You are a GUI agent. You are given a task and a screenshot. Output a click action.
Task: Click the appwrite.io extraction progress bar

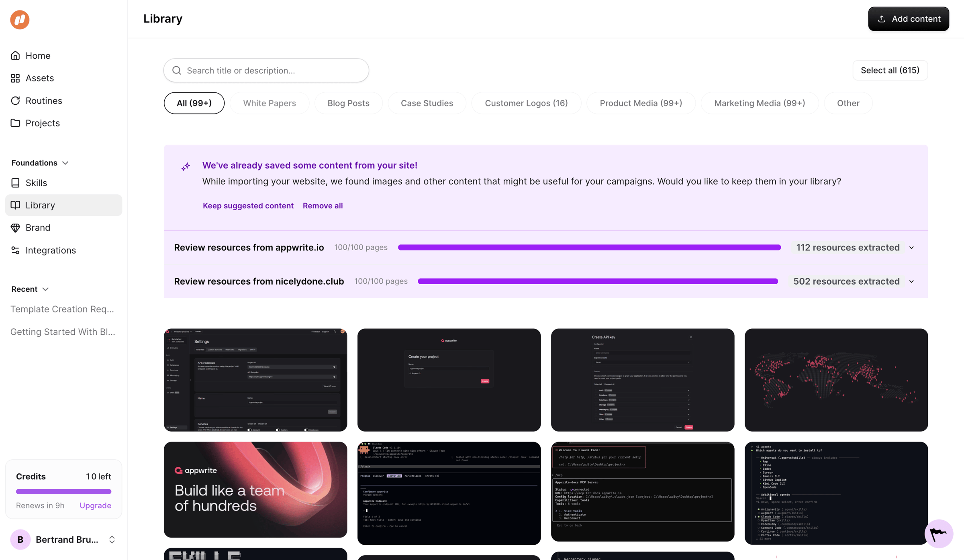[x=589, y=248]
